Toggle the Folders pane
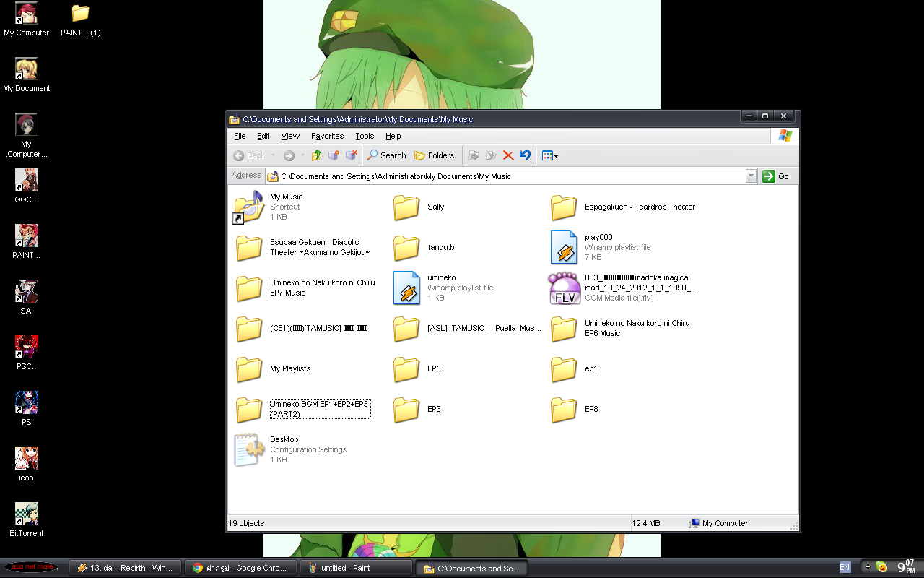The height and width of the screenshot is (578, 924). pyautogui.click(x=434, y=155)
